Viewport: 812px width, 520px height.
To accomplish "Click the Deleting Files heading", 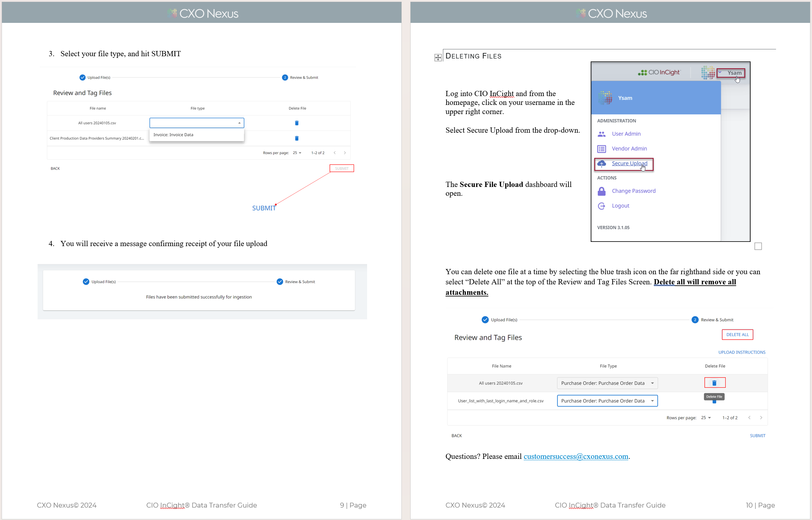I will point(473,56).
